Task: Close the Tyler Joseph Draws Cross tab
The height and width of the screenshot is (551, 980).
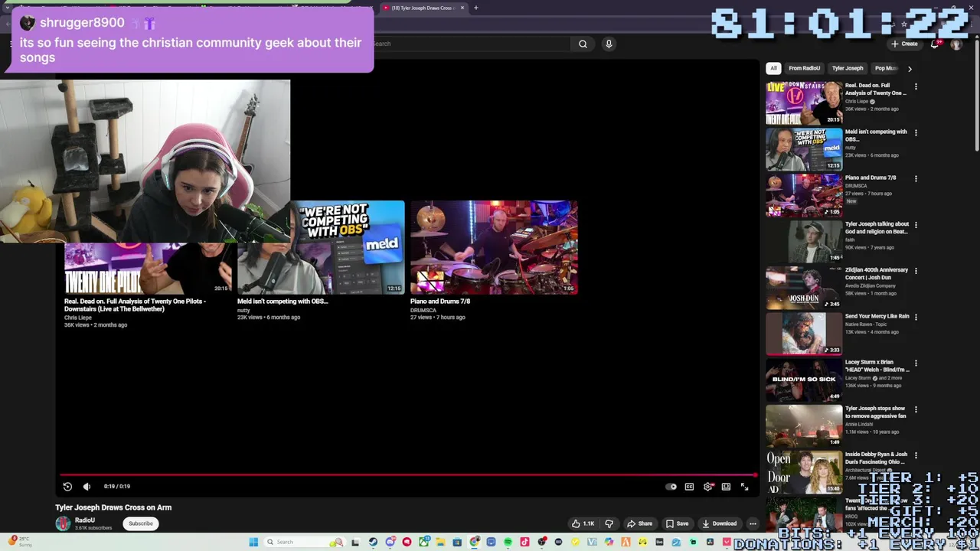Action: [462, 8]
